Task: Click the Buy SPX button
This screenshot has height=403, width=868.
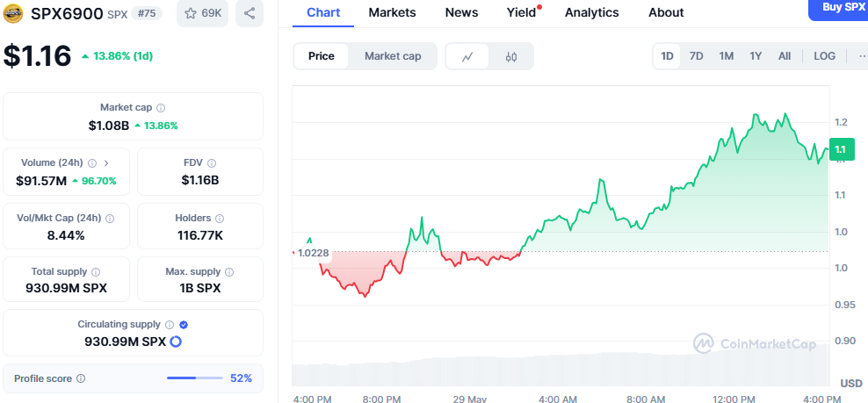Action: tap(840, 8)
